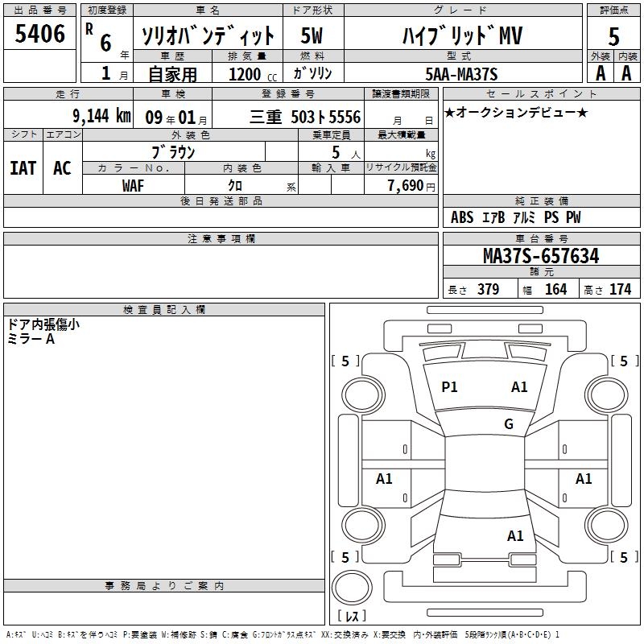Click the セールスポイント header

click(541, 93)
